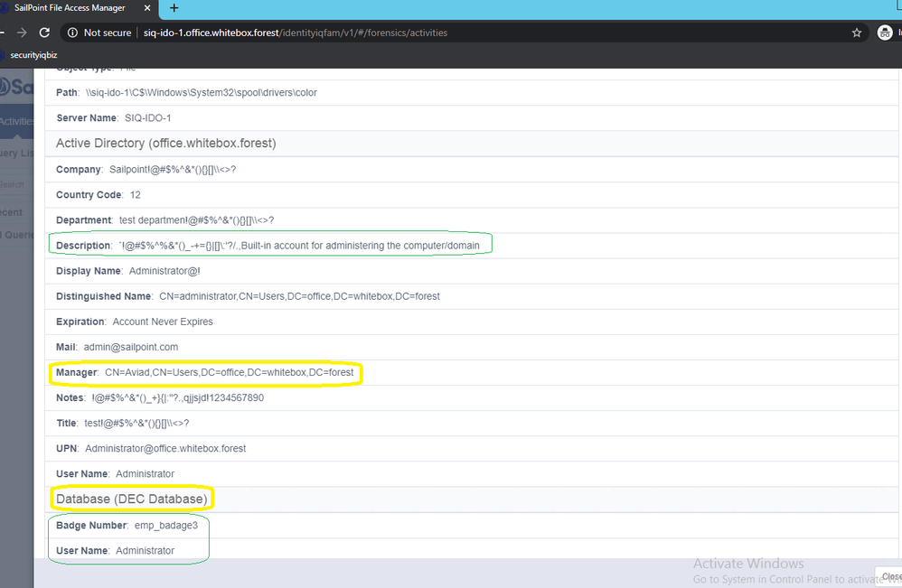Go forward with the browser arrow
Screen dimensions: 902x588
[x=22, y=33]
